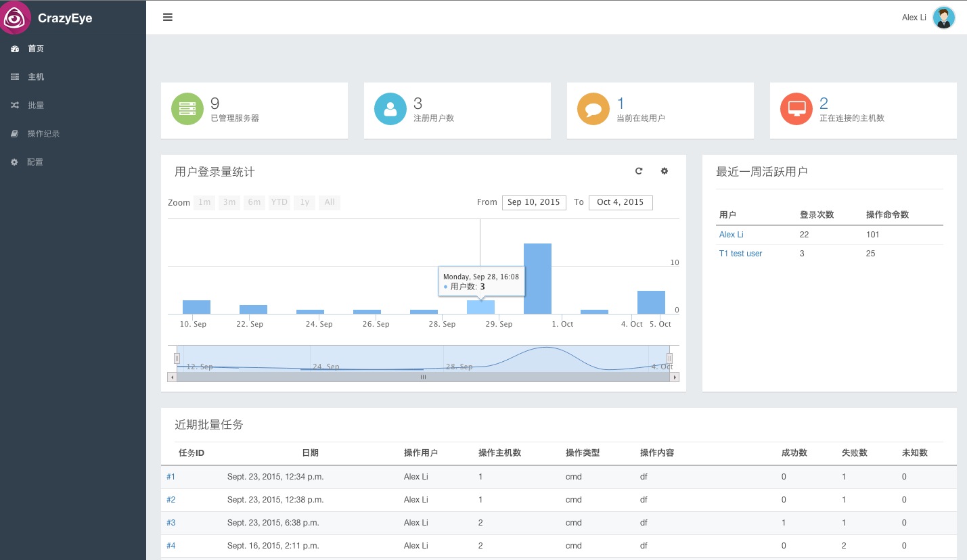The image size is (967, 560).
Task: Click the 主机 server icon in sidebar
Action: click(x=15, y=77)
